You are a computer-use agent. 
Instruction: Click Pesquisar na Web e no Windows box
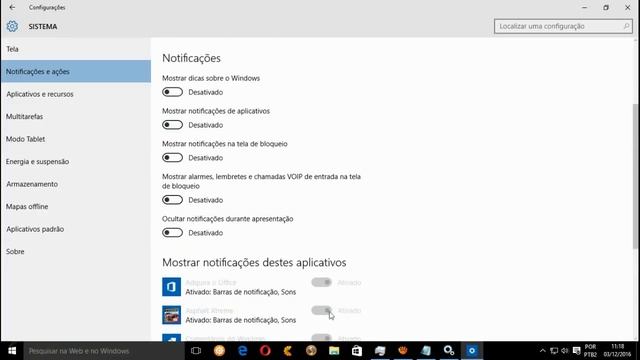(104, 351)
